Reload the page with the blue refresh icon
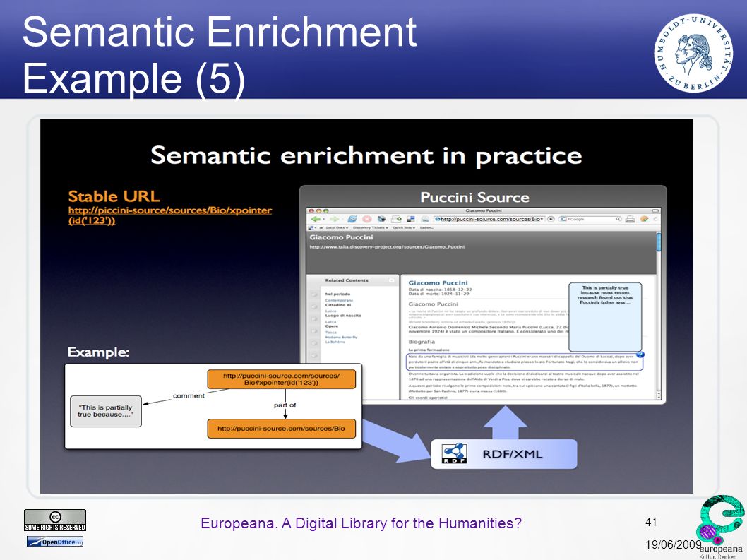 point(352,219)
